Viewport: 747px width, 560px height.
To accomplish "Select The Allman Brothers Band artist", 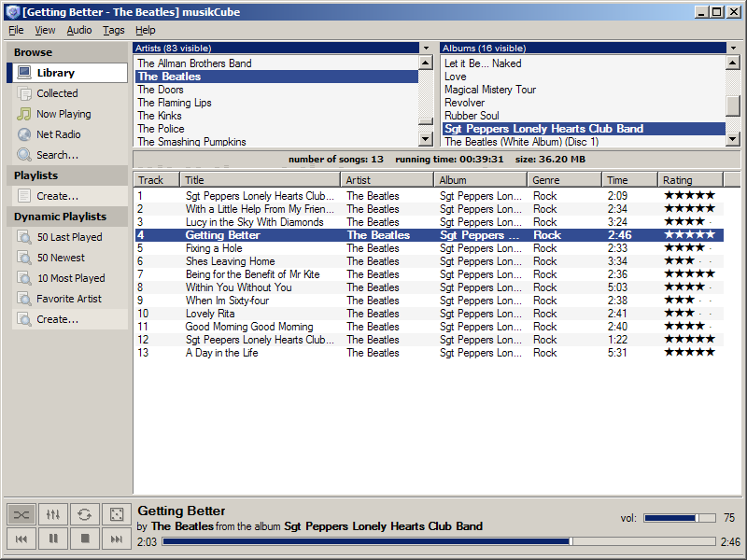I will coord(276,63).
